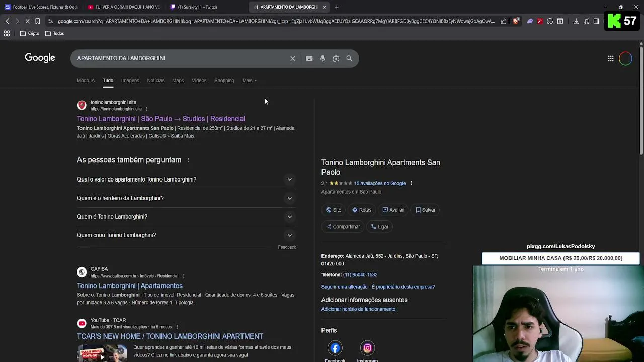Switch to Football Live Scores browser tab

[41, 7]
